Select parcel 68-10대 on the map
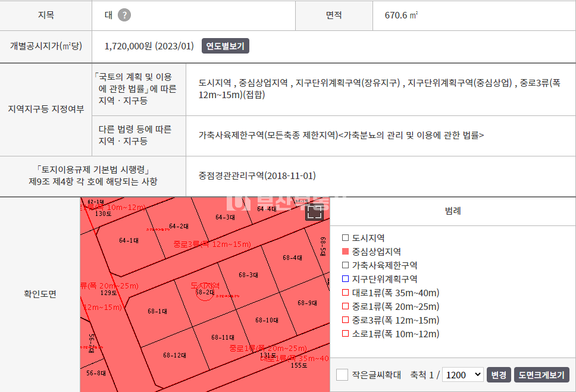Screen dimensions: 576x392 point(267,320)
